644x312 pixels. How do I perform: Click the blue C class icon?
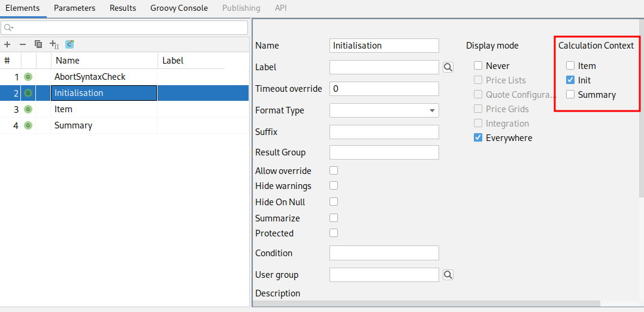(x=69, y=44)
